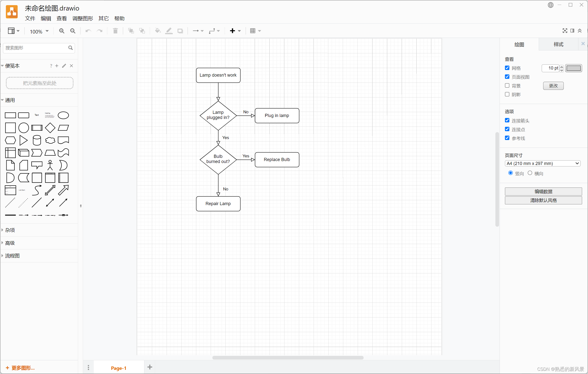Choose the cloud shape in the shapes panel
Screen dimensions: 588x374
(x=50, y=140)
